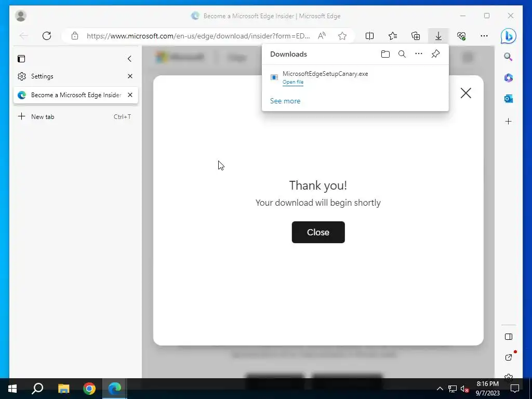Search downloads magnifier icon
The image size is (532, 399).
point(402,54)
